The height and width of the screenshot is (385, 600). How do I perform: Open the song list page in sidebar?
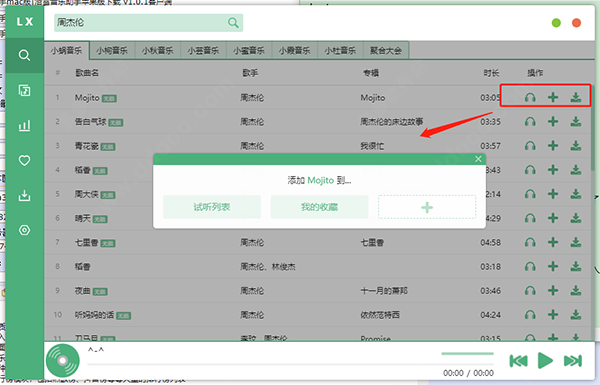tap(24, 90)
